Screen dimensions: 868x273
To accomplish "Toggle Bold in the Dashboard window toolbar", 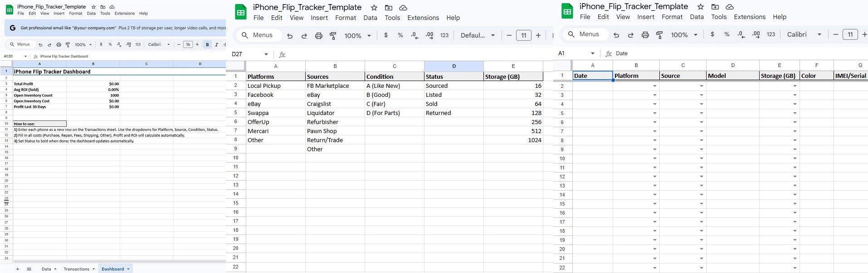I will (x=208, y=44).
